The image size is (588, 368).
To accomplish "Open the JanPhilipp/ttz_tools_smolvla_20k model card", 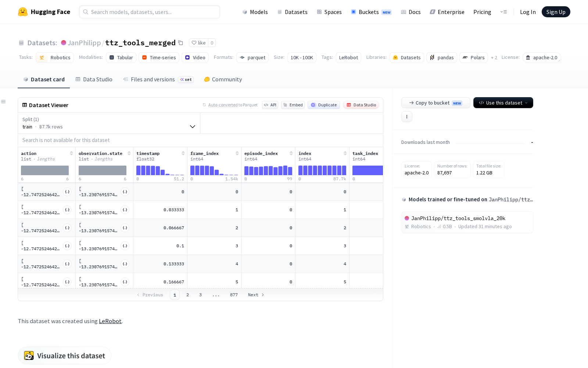I will pos(467,222).
